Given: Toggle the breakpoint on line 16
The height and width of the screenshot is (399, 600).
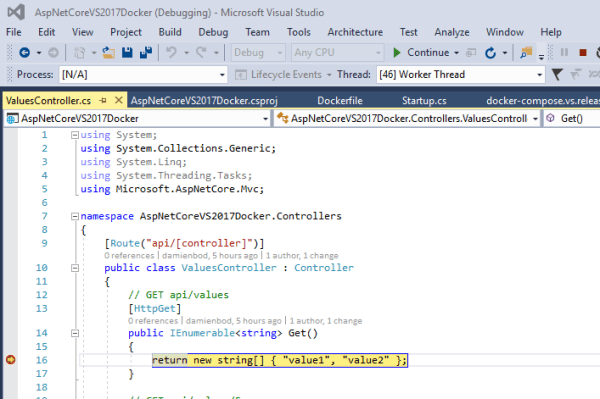Looking at the screenshot, I should coord(11,360).
